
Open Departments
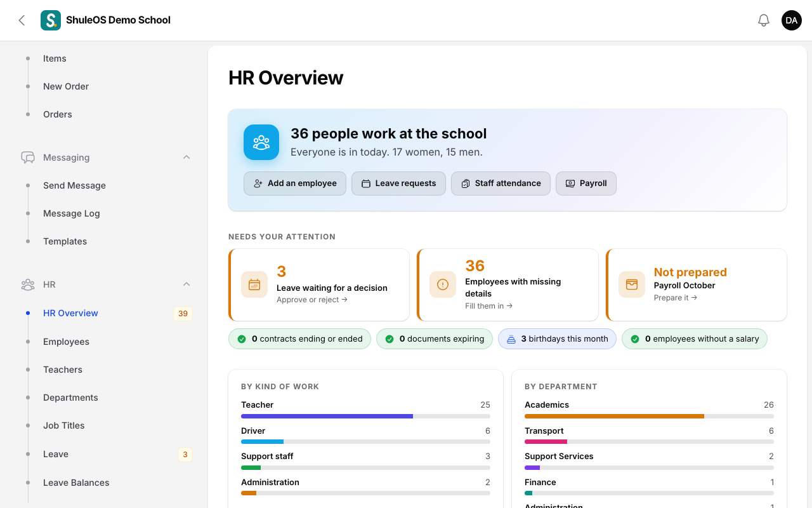coord(70,398)
